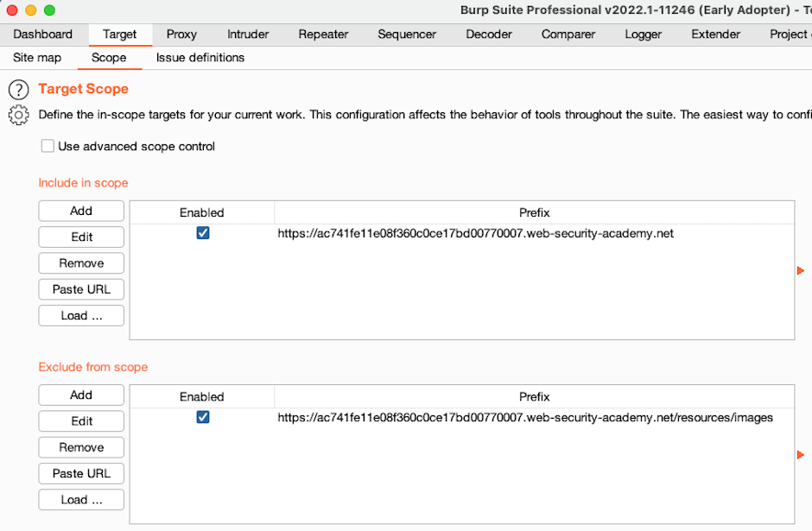The width and height of the screenshot is (812, 531).
Task: Maximize the Burp Suite window
Action: pos(50,10)
